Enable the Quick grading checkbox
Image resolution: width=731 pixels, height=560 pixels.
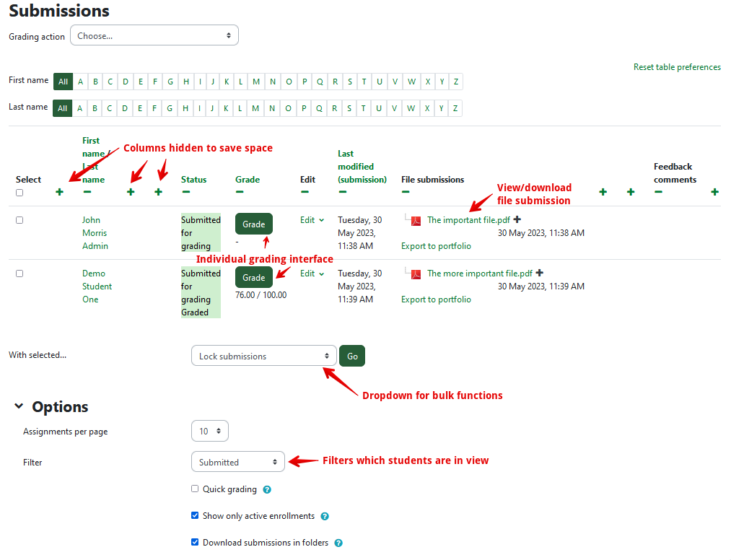pyautogui.click(x=195, y=489)
